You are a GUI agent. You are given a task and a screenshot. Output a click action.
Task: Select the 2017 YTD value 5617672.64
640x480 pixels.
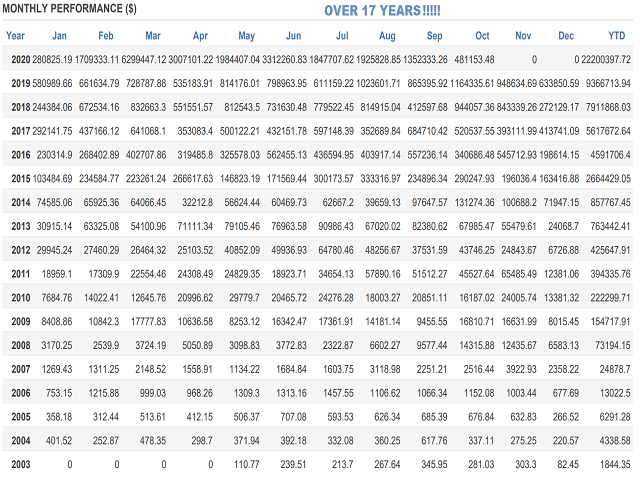(608, 131)
